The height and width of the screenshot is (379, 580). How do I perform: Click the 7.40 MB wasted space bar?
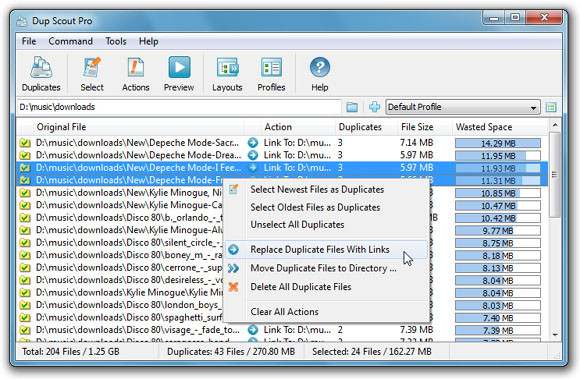point(498,318)
